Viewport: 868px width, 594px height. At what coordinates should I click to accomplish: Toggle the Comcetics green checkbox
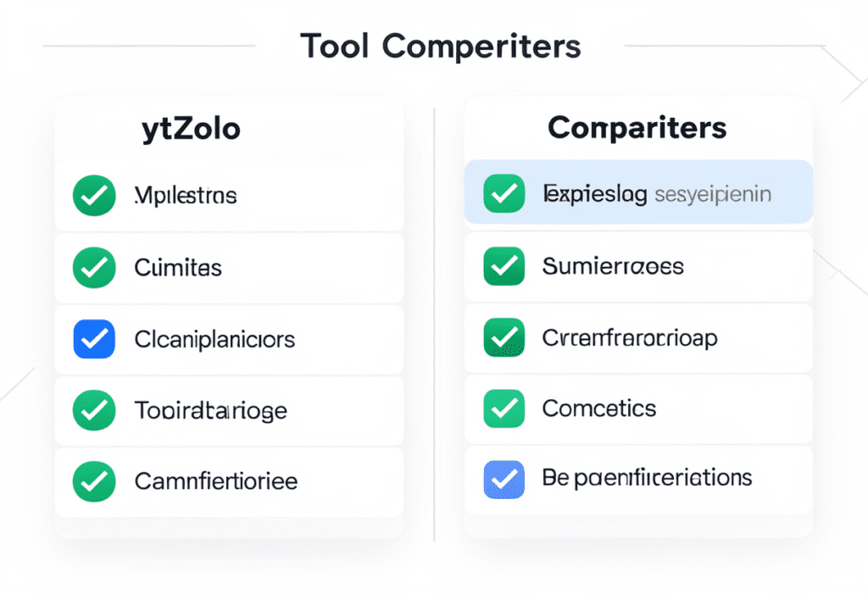point(504,408)
